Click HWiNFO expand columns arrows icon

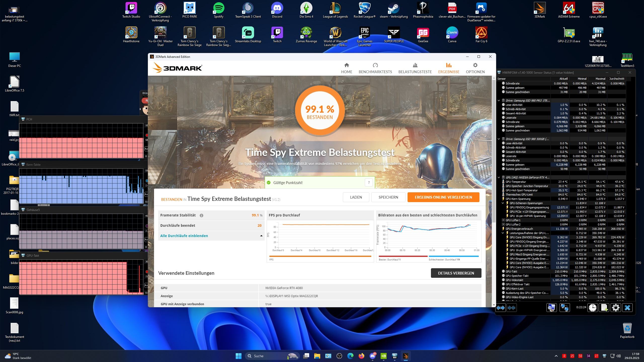500,308
